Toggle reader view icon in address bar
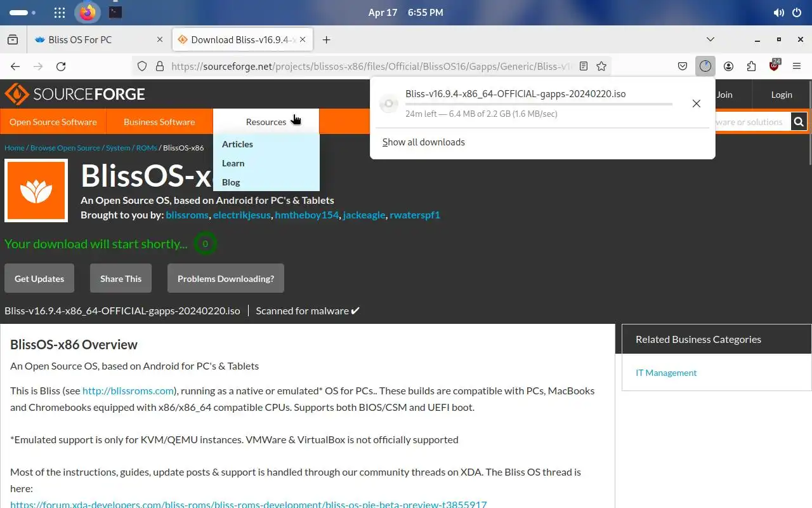Viewport: 812px width, 508px height. point(584,66)
